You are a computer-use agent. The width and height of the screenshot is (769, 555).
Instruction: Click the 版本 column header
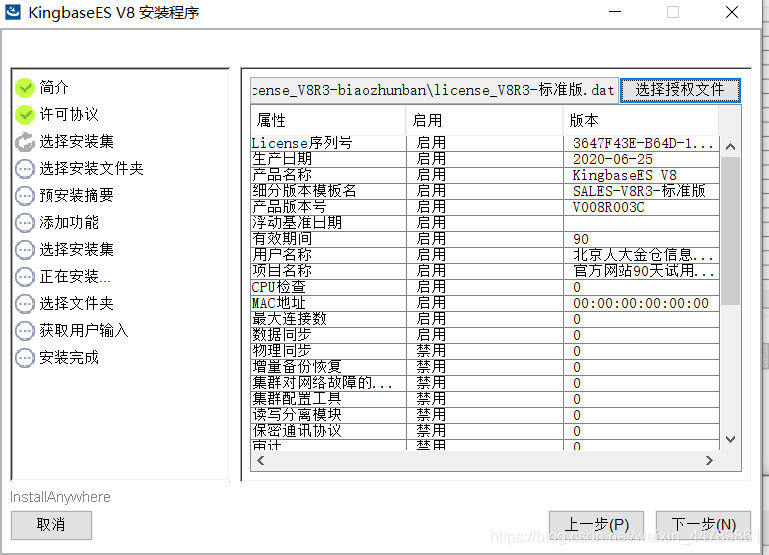pyautogui.click(x=641, y=121)
